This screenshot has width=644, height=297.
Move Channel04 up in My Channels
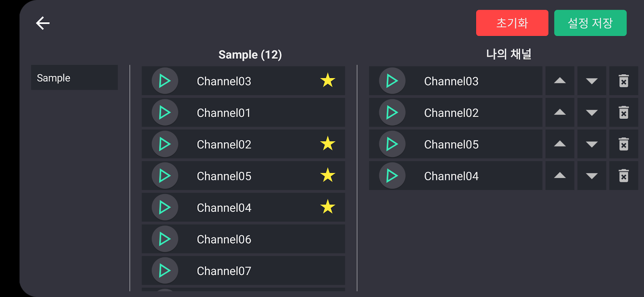pyautogui.click(x=560, y=176)
